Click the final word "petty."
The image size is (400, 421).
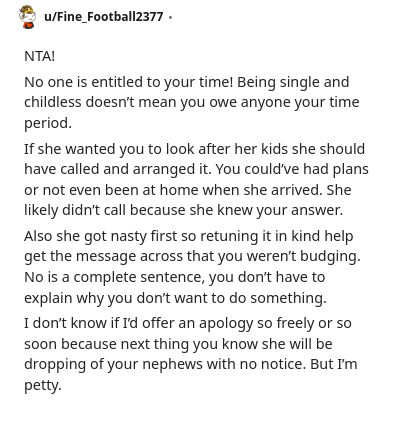[43, 385]
